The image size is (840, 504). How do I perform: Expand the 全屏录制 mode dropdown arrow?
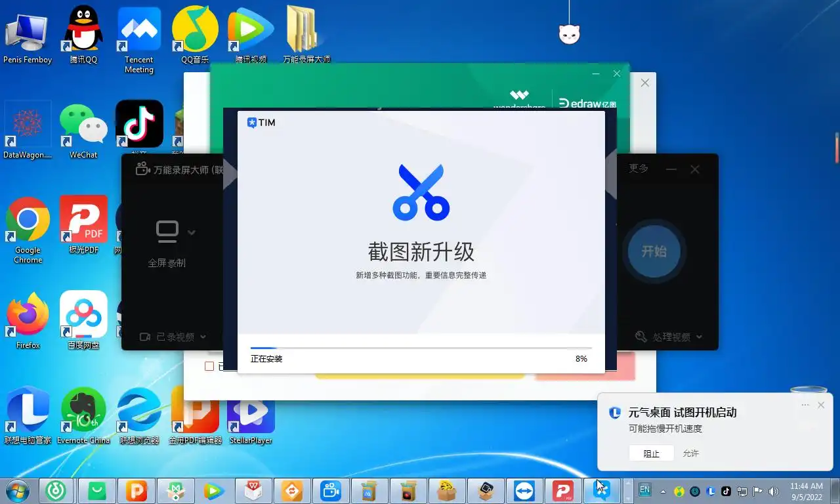pyautogui.click(x=192, y=232)
